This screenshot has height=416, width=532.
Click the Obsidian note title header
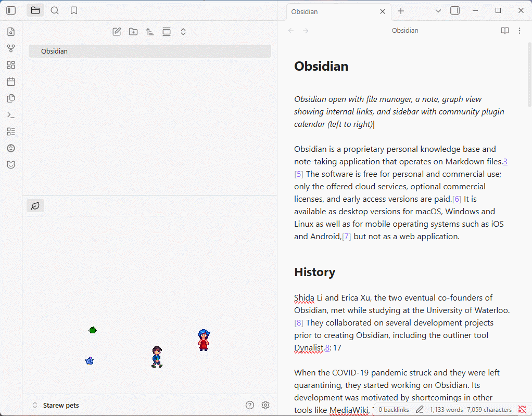pos(405,31)
